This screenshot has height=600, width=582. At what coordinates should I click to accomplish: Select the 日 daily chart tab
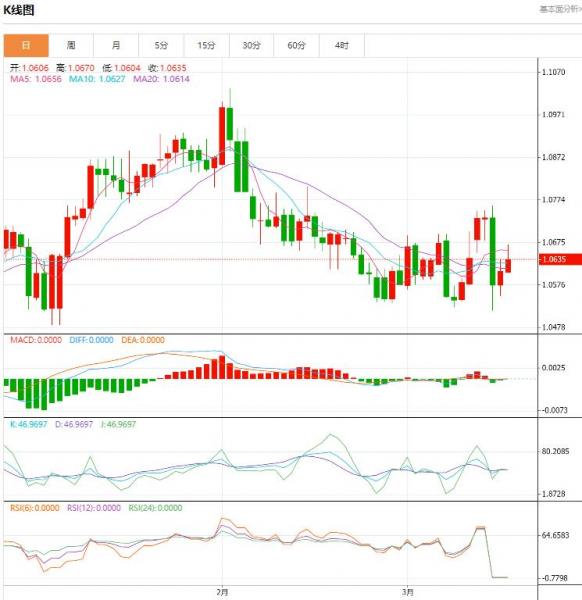26,46
